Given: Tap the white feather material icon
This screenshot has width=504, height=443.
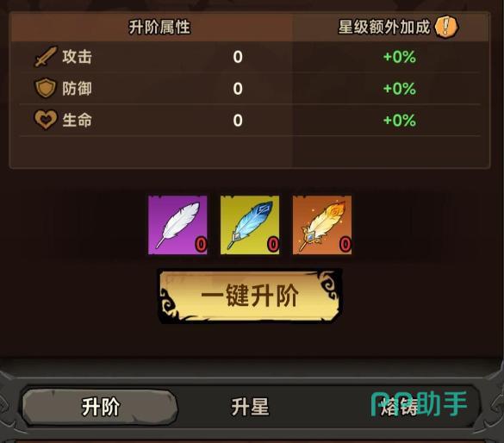Looking at the screenshot, I should (177, 225).
